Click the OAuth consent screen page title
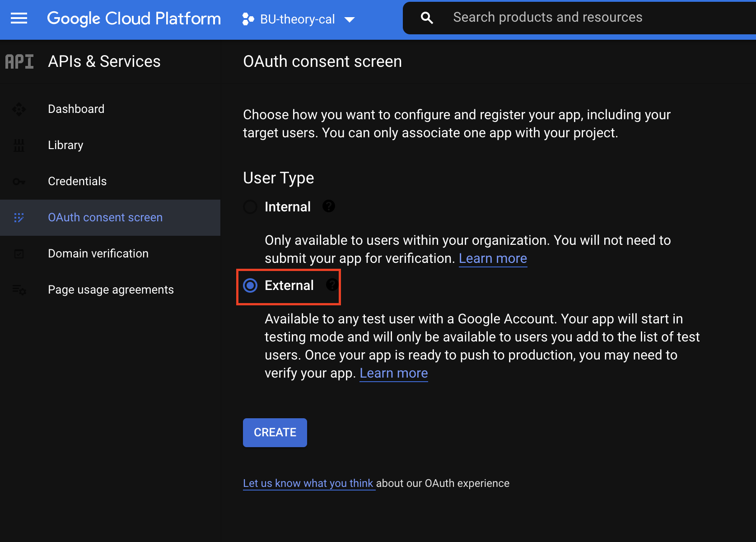Screen dimensions: 756x542 click(322, 61)
